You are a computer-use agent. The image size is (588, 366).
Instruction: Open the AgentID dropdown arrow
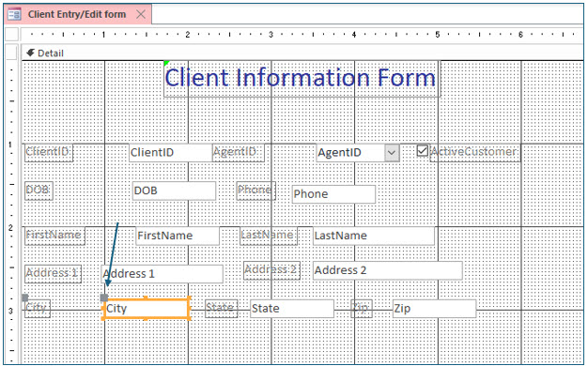[x=392, y=152]
